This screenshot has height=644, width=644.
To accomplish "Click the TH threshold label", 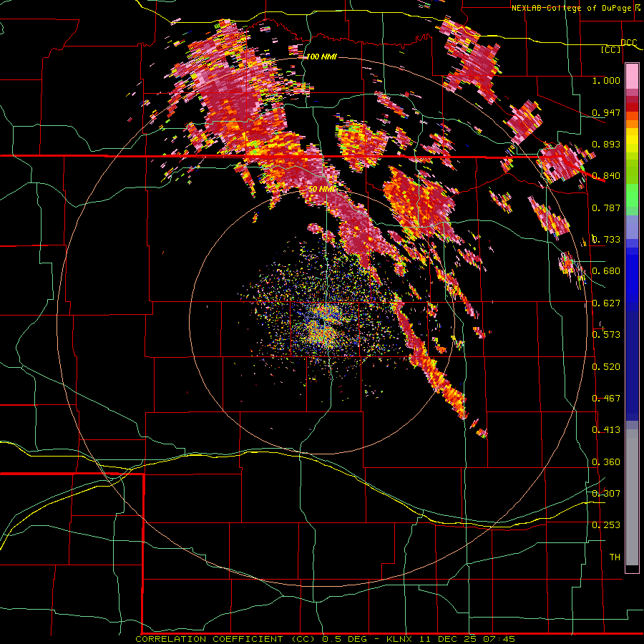I will (615, 557).
